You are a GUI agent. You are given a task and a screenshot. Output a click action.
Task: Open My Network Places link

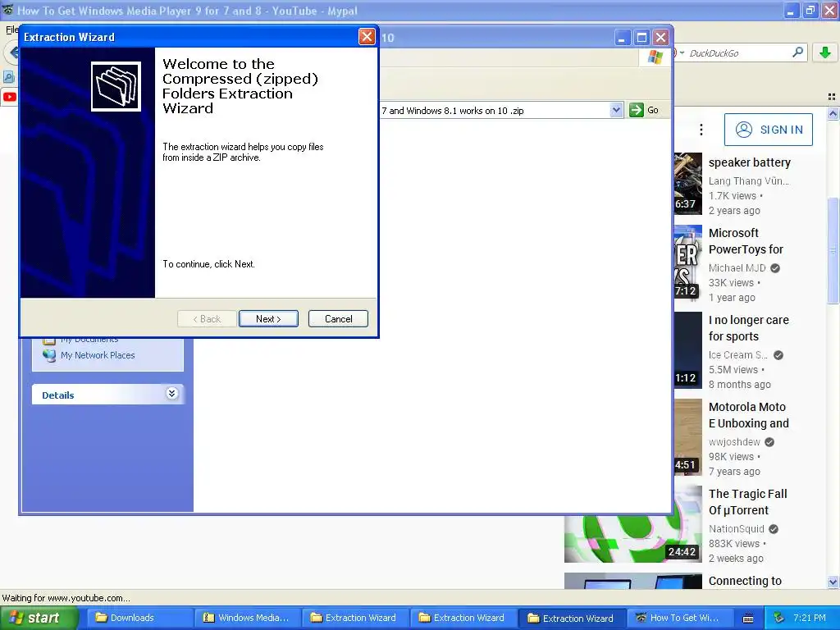pos(98,355)
